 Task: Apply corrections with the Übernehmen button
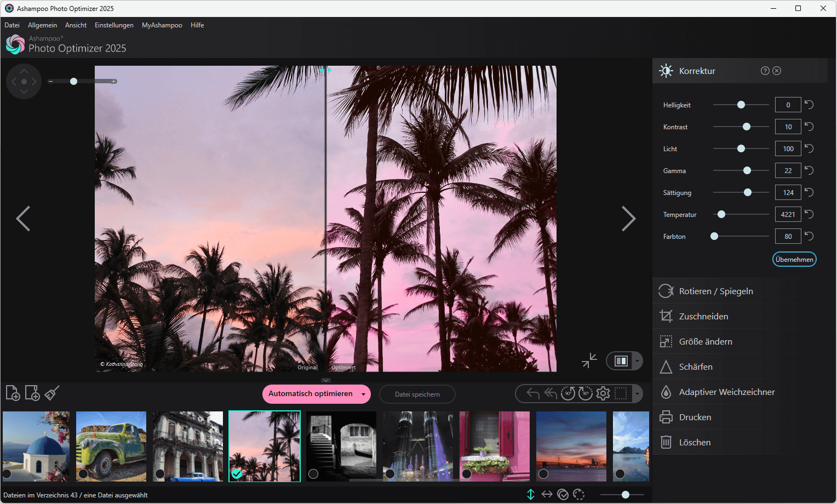[794, 259]
